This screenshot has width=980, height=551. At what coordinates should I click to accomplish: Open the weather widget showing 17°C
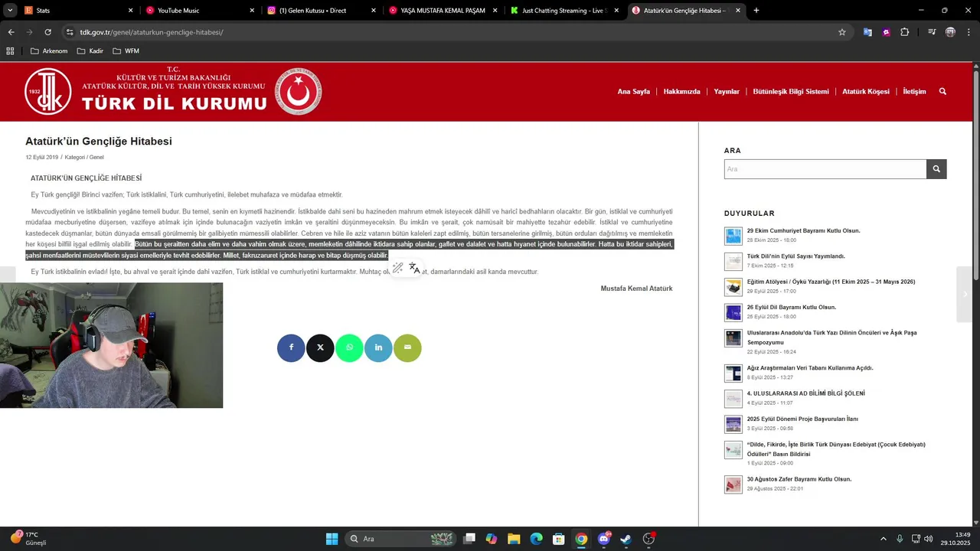[28, 539]
